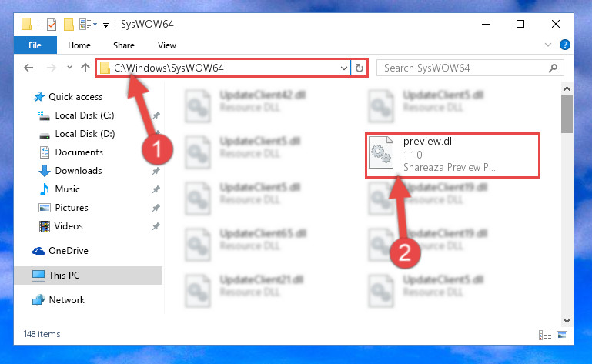592x364 pixels.
Task: Open the File menu tab
Action: (35, 45)
